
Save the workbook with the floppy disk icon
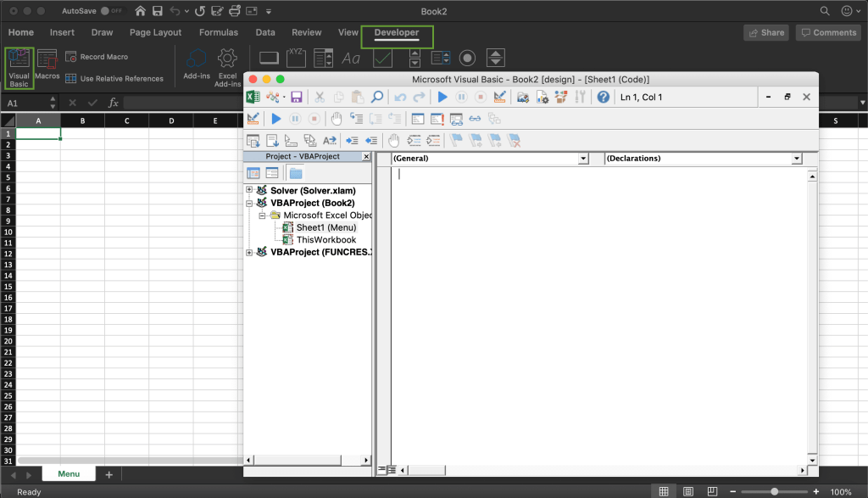[296, 96]
